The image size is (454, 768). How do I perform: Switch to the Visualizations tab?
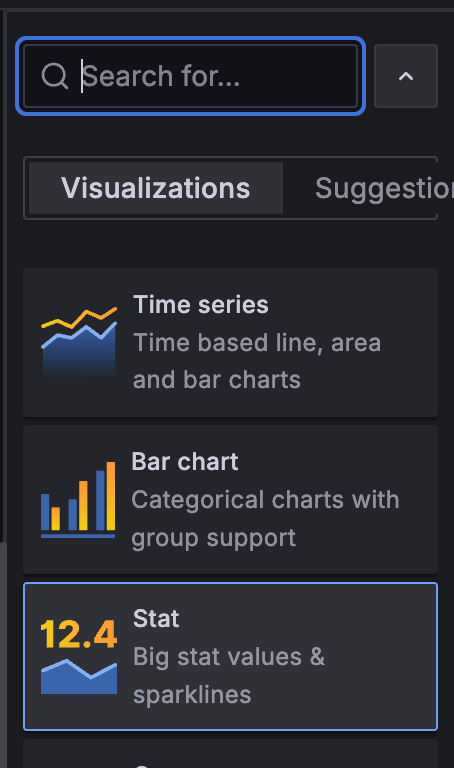point(156,188)
